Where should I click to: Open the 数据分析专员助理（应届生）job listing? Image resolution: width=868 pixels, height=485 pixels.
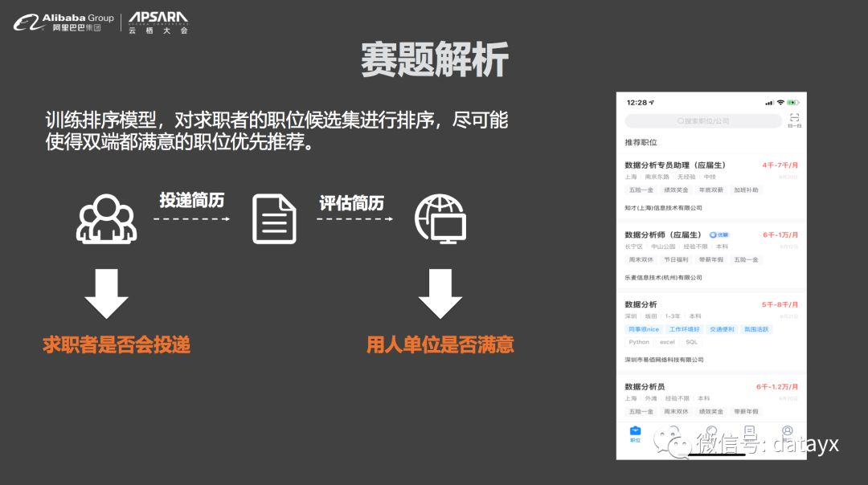(711, 187)
